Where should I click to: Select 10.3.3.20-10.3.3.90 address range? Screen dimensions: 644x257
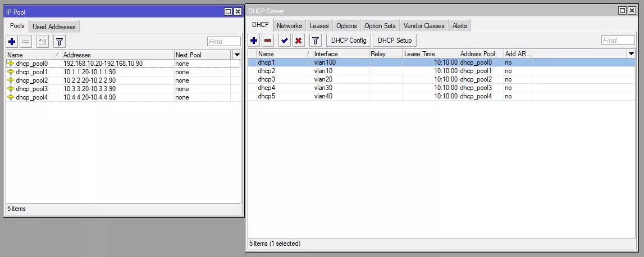(89, 89)
